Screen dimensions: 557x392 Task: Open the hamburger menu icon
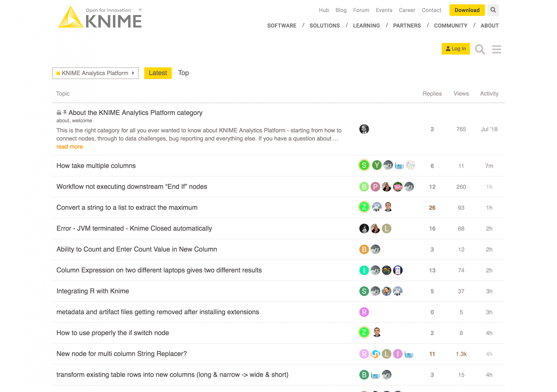pos(496,49)
